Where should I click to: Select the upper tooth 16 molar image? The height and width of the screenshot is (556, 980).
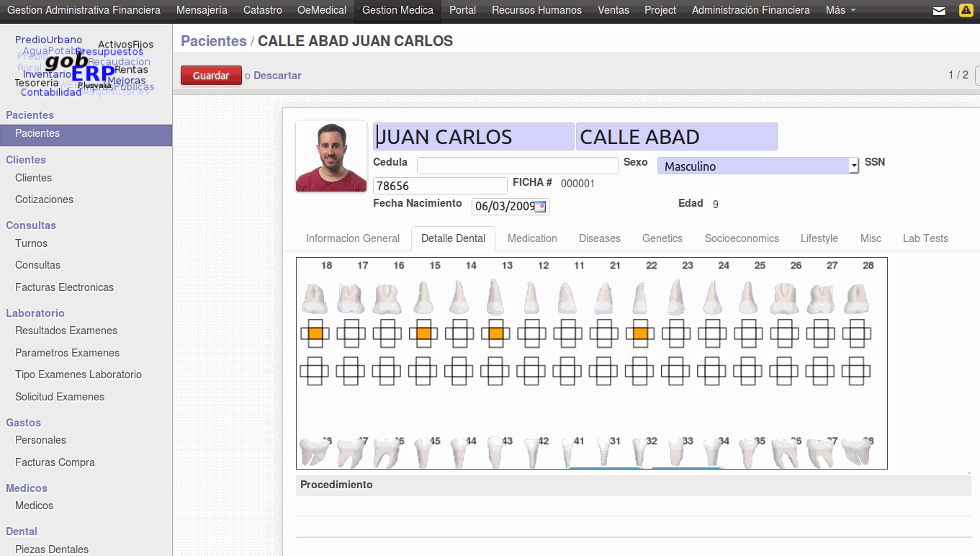[387, 298]
